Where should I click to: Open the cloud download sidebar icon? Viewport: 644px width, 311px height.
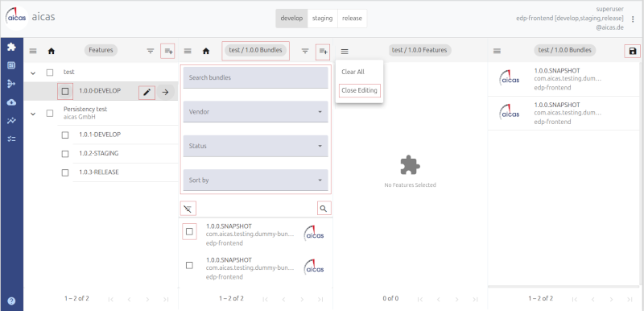coord(11,102)
